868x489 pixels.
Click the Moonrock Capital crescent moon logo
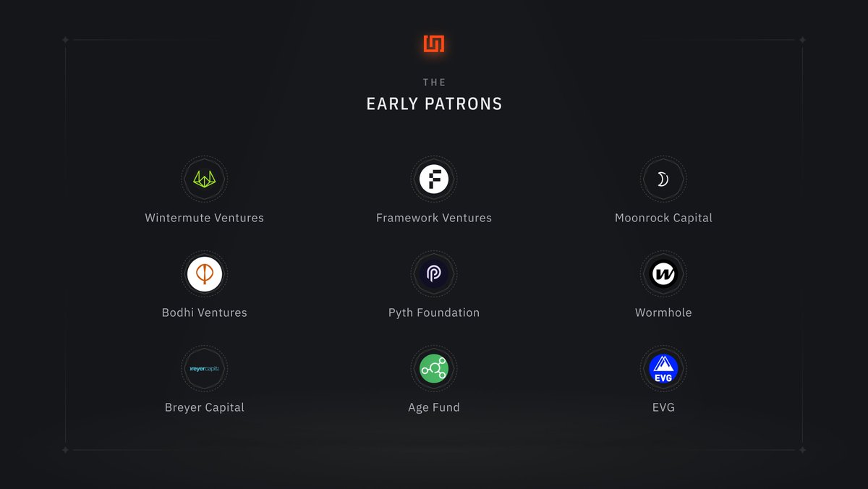(x=663, y=179)
